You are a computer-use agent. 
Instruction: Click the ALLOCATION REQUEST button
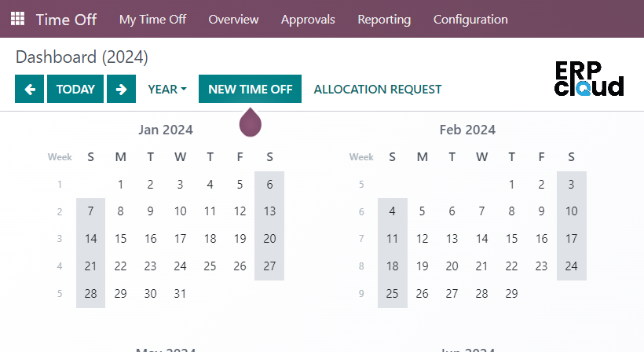pyautogui.click(x=378, y=89)
